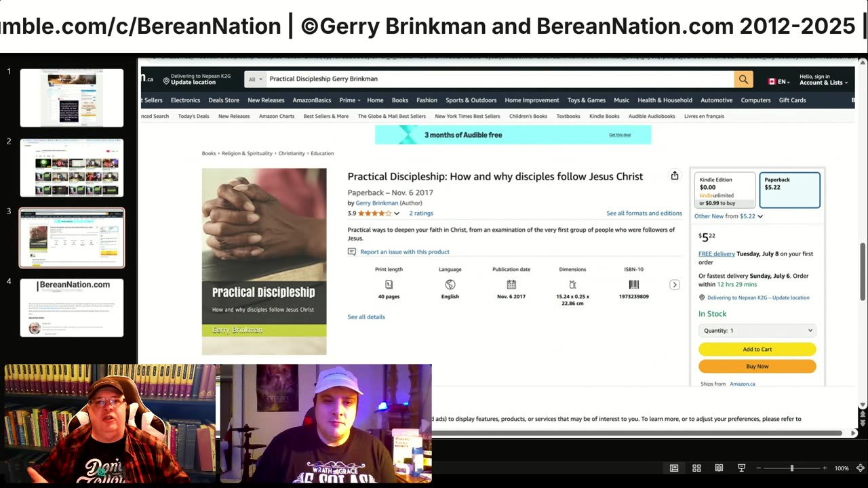Fit slide to current window icon
The width and height of the screenshot is (868, 488).
coord(861,468)
